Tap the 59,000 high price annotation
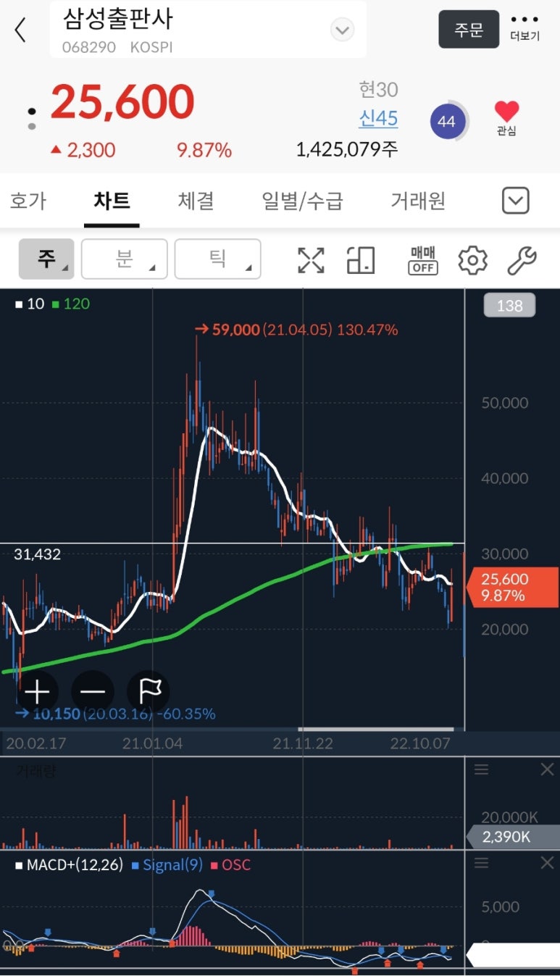This screenshot has height=976, width=560. pos(296,330)
